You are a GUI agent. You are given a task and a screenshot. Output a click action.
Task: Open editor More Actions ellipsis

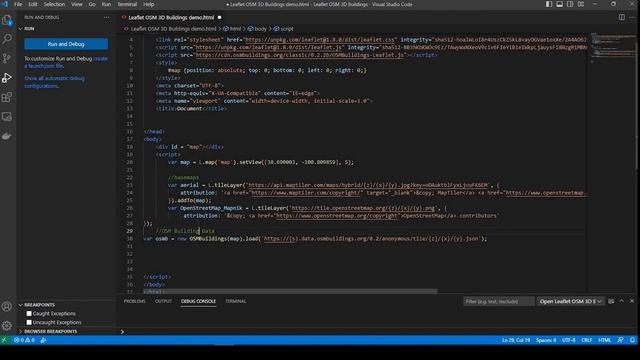tap(632, 17)
